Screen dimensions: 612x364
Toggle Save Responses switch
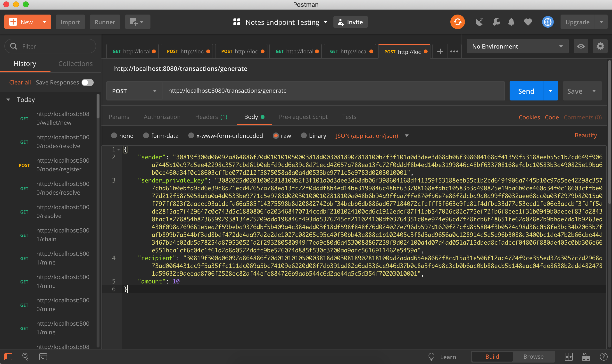[88, 83]
